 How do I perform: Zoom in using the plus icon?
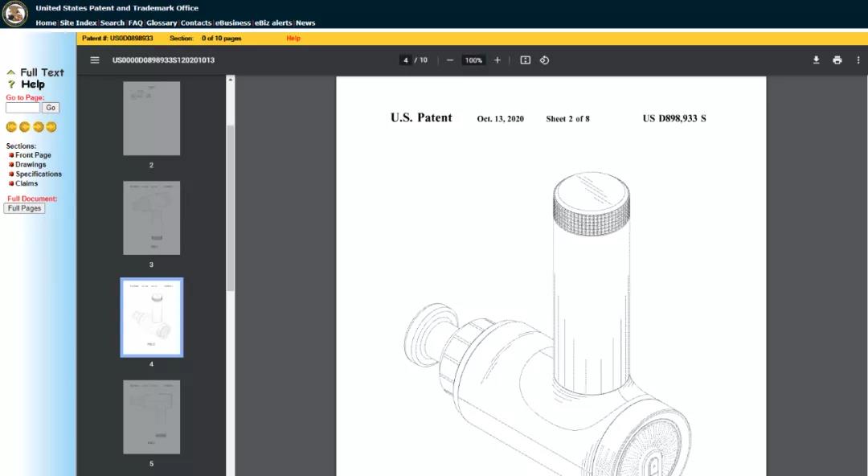pos(497,59)
